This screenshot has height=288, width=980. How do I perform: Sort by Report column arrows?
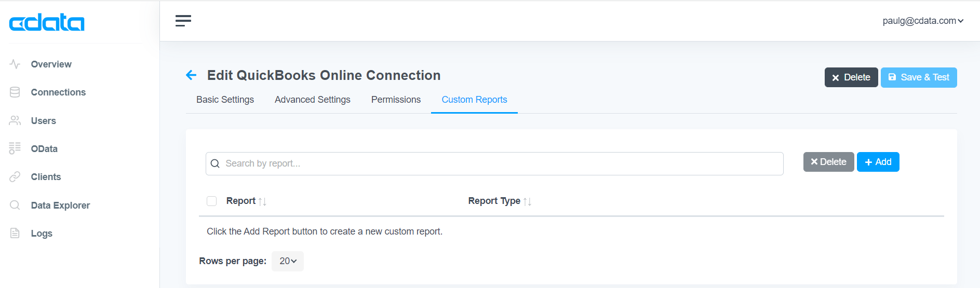262,201
